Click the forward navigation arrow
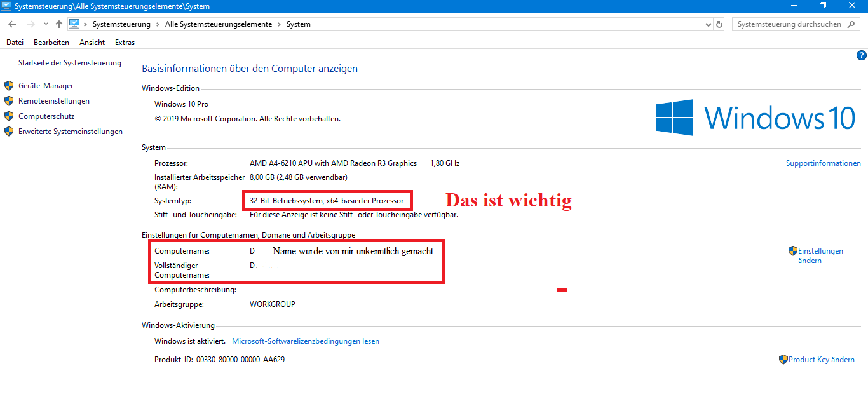Viewport: 868px width, 413px height. 31,24
